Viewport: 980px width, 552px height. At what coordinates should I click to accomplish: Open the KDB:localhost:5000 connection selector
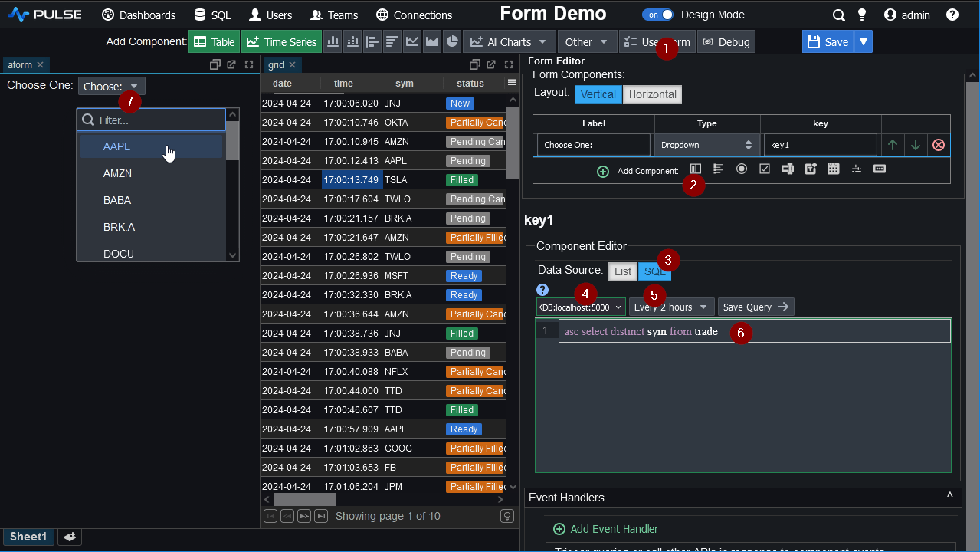(x=581, y=307)
